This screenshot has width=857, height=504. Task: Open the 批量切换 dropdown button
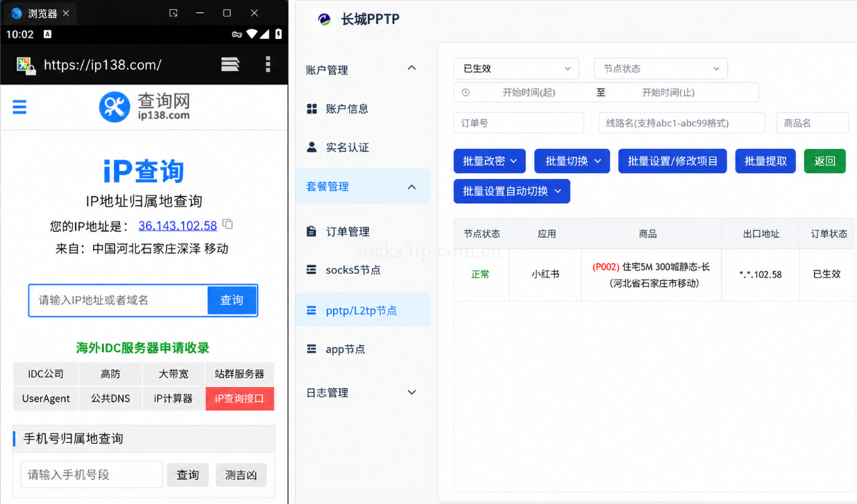tap(572, 161)
